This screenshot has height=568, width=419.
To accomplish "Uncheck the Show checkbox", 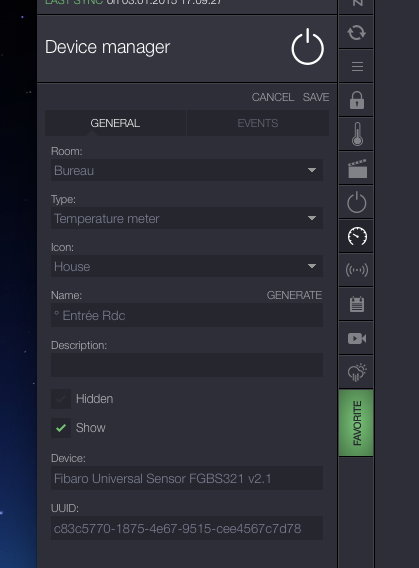I will point(61,428).
